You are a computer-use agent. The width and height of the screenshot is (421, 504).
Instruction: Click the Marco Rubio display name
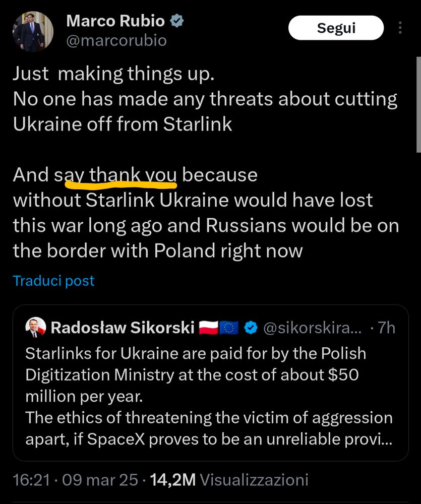pyautogui.click(x=115, y=21)
